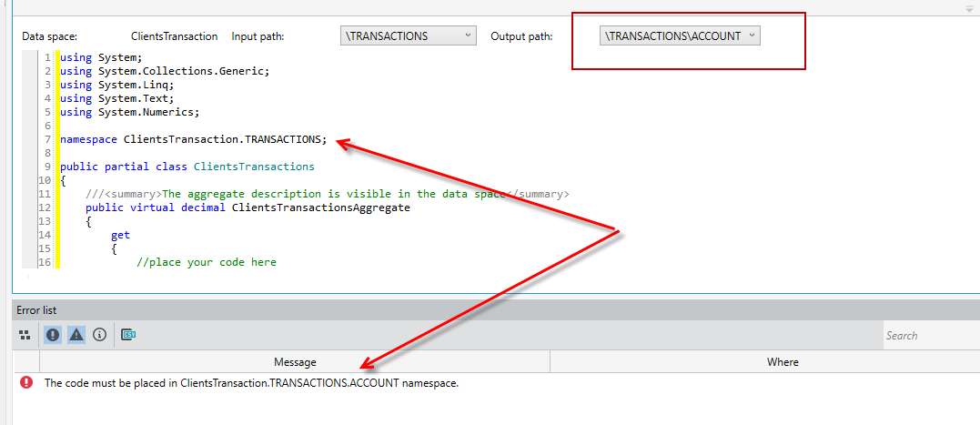Click the red error icon beside the namespace message
Screen dimensions: 980x425
(x=26, y=382)
